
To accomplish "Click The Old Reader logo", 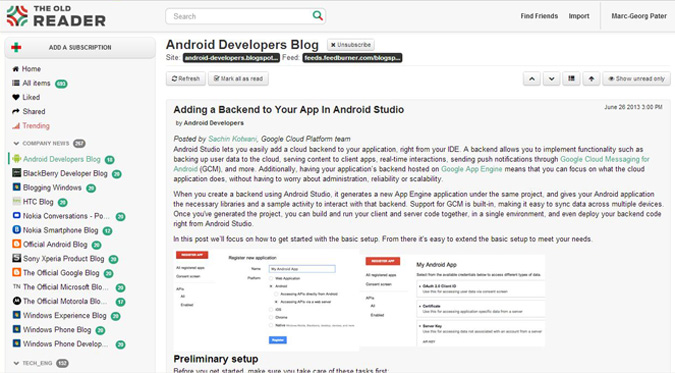I will (x=56, y=16).
